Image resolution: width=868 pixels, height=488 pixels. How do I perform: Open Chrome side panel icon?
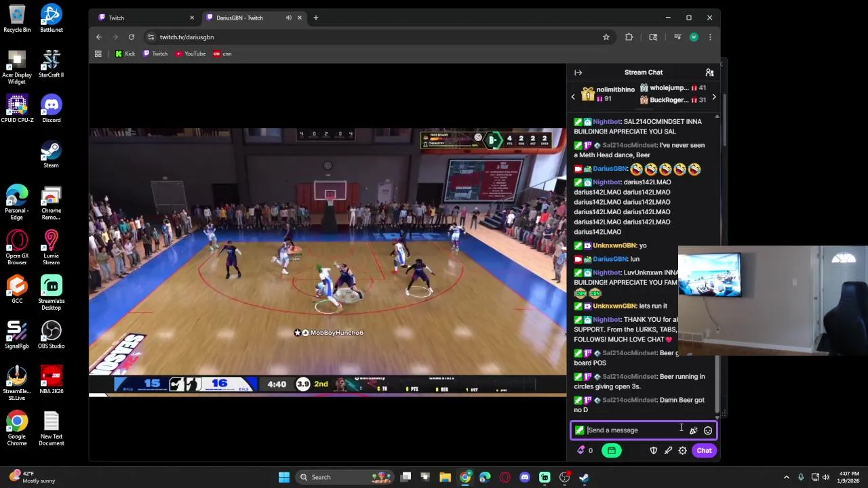[x=653, y=37]
